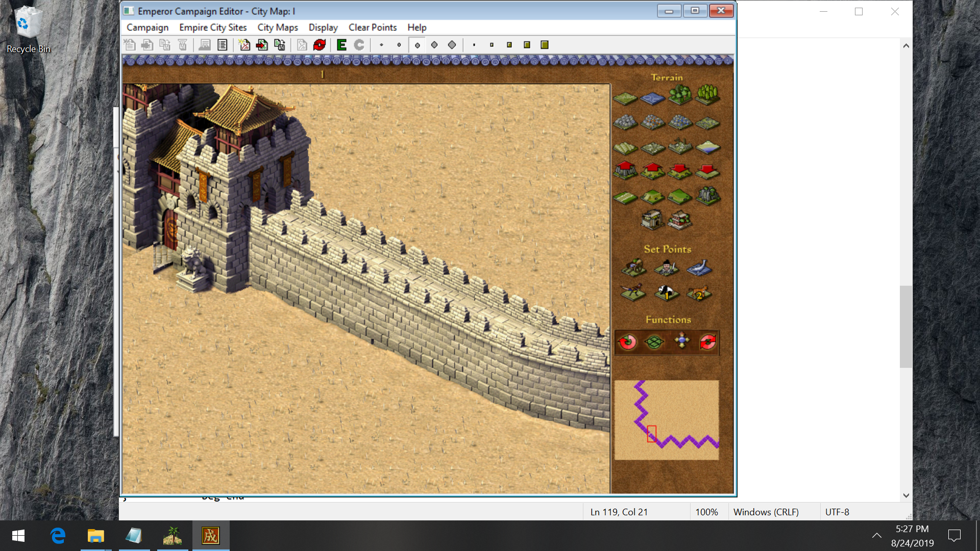Pick the gray rocks terrain tile
980x551 pixels.
625,122
